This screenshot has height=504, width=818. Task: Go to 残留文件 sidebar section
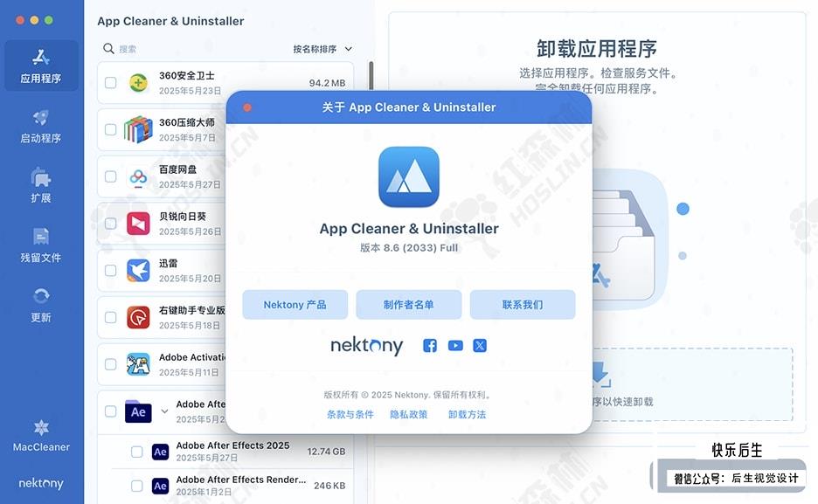[x=41, y=245]
